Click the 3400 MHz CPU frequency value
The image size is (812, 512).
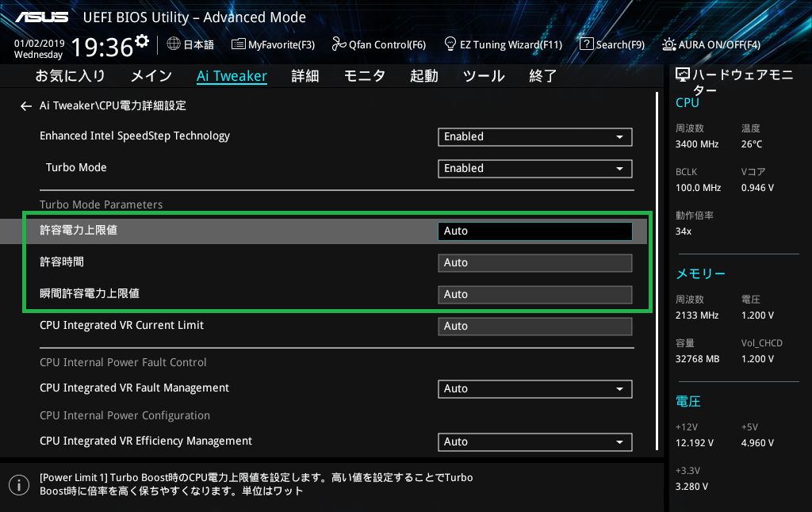click(x=697, y=144)
